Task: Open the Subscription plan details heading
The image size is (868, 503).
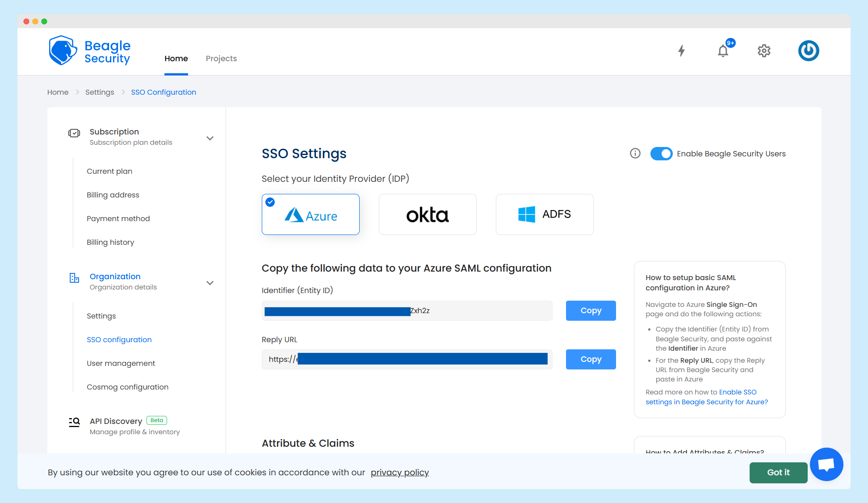Action: click(x=131, y=137)
